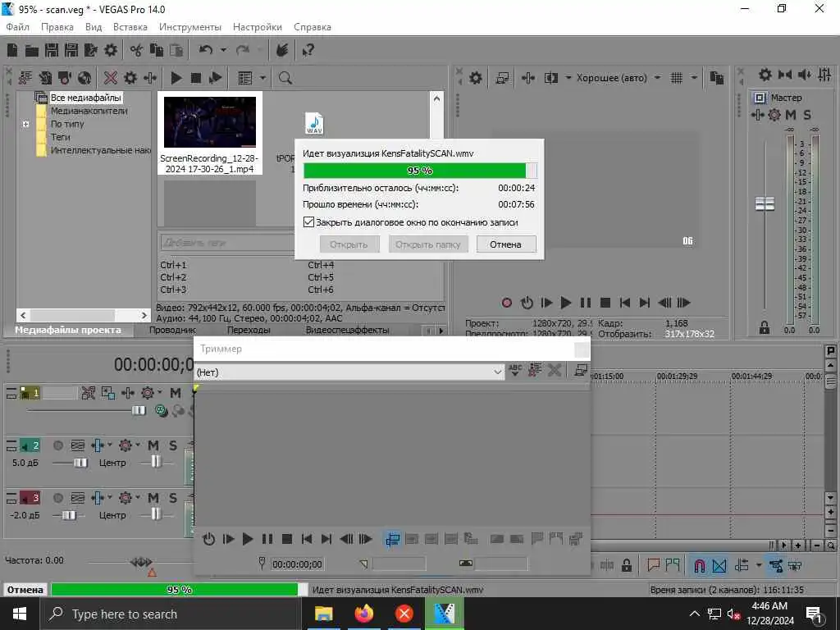Select the Все медиафайлы tree item

[x=85, y=98]
